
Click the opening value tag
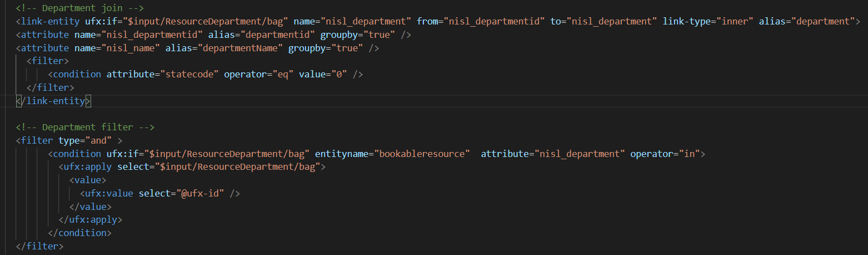point(88,180)
